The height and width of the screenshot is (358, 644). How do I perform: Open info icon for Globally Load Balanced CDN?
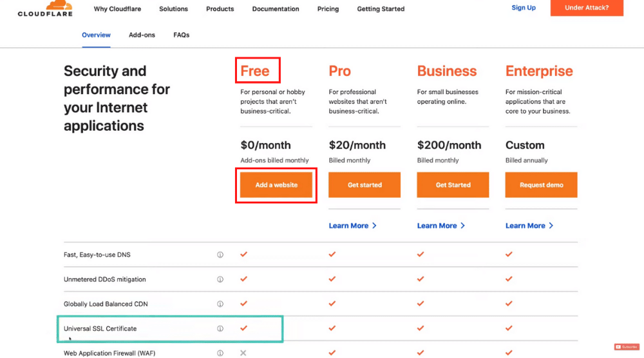click(220, 304)
